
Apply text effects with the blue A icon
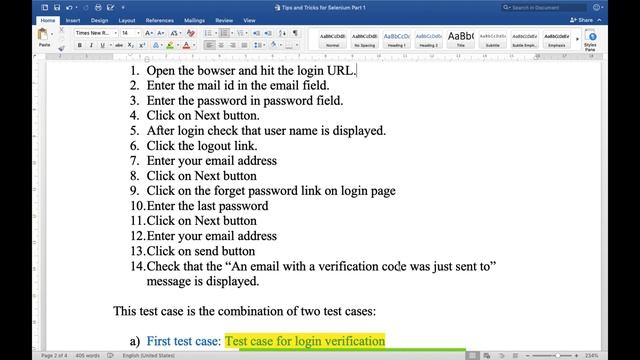pyautogui.click(x=156, y=45)
